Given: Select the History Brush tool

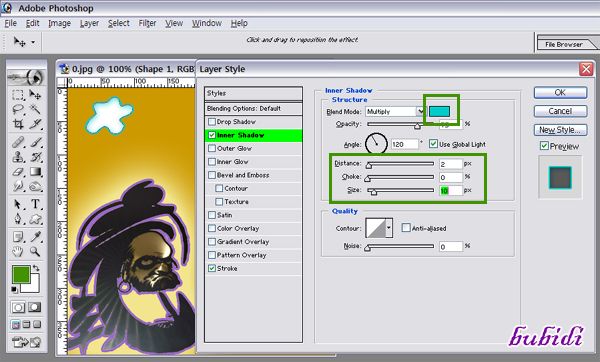Looking at the screenshot, I should [35, 157].
